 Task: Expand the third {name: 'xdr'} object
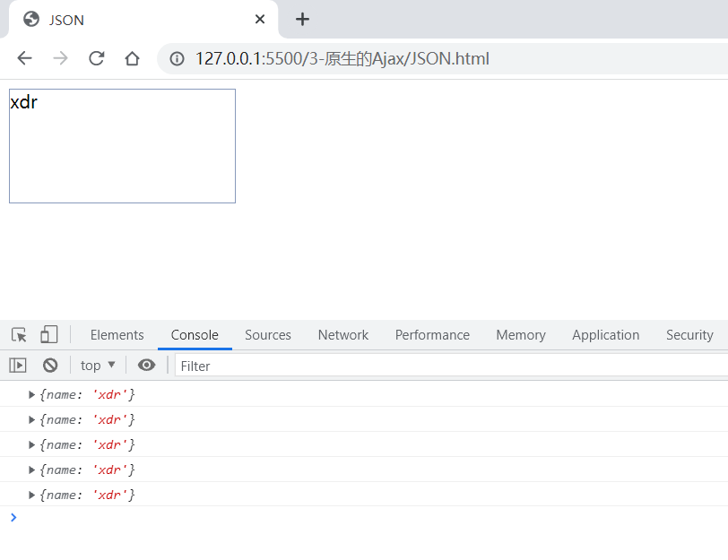click(31, 445)
